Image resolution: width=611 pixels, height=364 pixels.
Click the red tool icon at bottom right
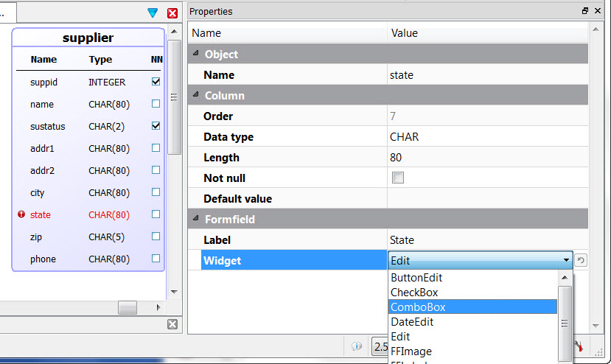579,346
